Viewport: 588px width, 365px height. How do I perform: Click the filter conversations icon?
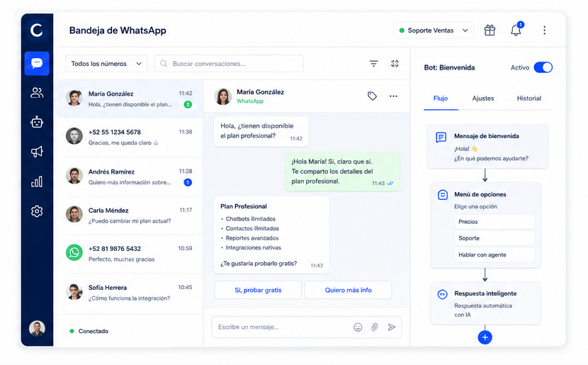pyautogui.click(x=373, y=63)
